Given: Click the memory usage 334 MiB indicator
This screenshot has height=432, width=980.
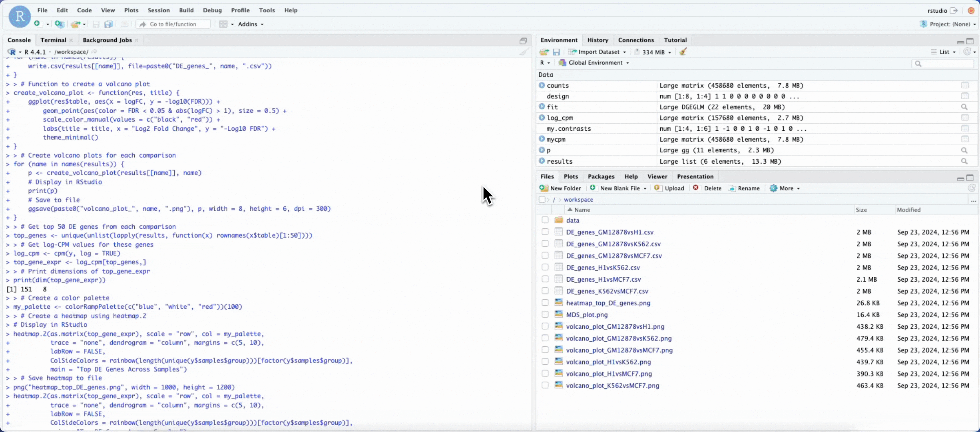Looking at the screenshot, I should [x=652, y=51].
